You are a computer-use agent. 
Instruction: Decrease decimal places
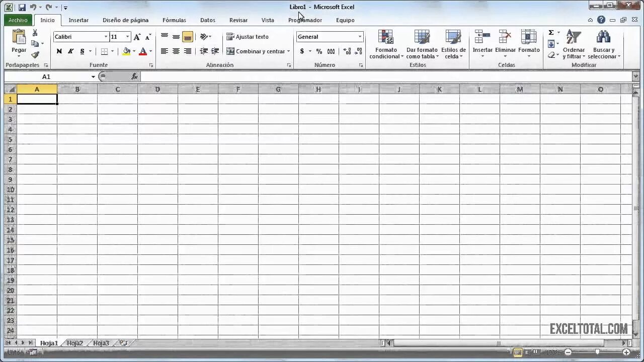click(x=358, y=51)
